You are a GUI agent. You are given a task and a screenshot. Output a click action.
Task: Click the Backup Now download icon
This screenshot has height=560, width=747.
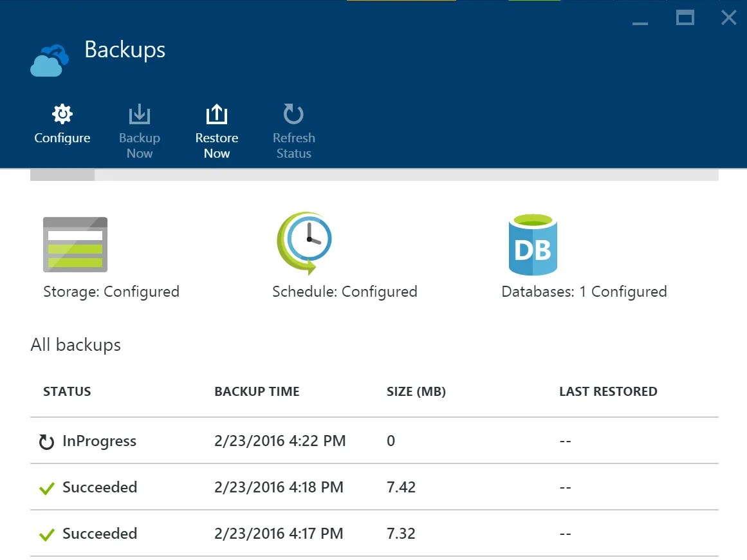click(140, 114)
